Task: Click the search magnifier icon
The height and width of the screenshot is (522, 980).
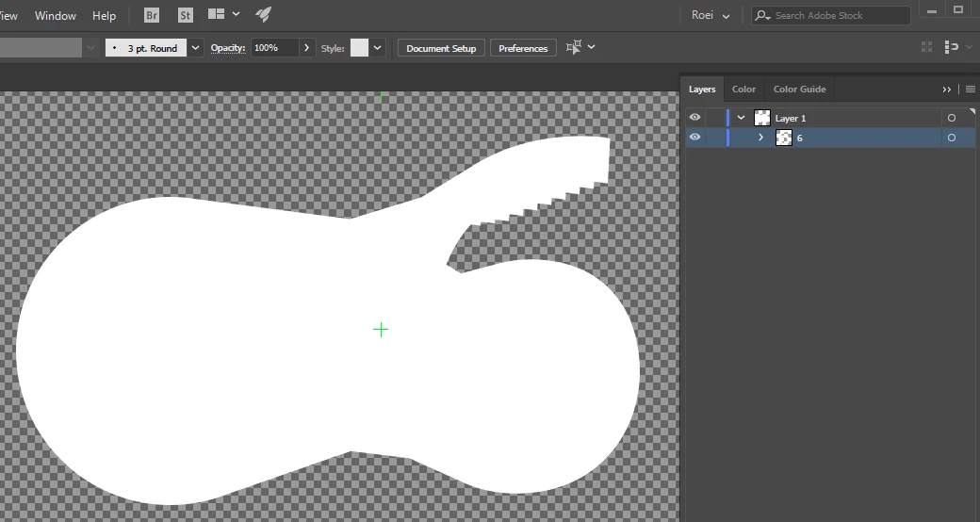Action: 762,15
